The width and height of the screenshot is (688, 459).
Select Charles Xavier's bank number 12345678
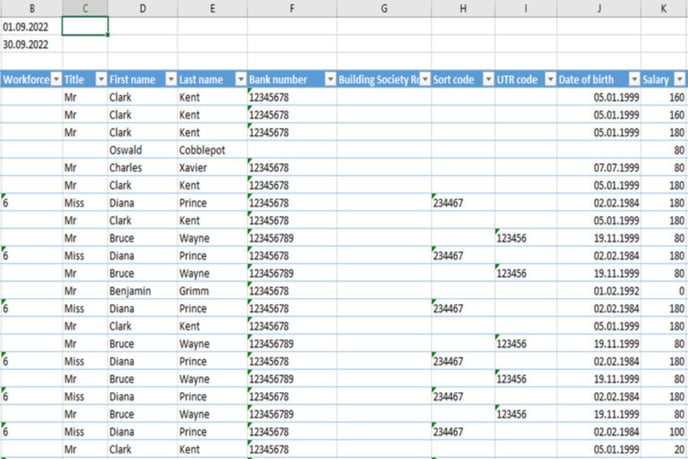292,168
